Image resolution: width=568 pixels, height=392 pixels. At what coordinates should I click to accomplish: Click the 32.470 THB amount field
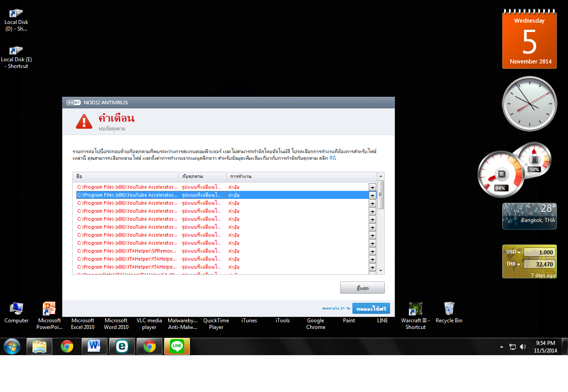point(539,264)
